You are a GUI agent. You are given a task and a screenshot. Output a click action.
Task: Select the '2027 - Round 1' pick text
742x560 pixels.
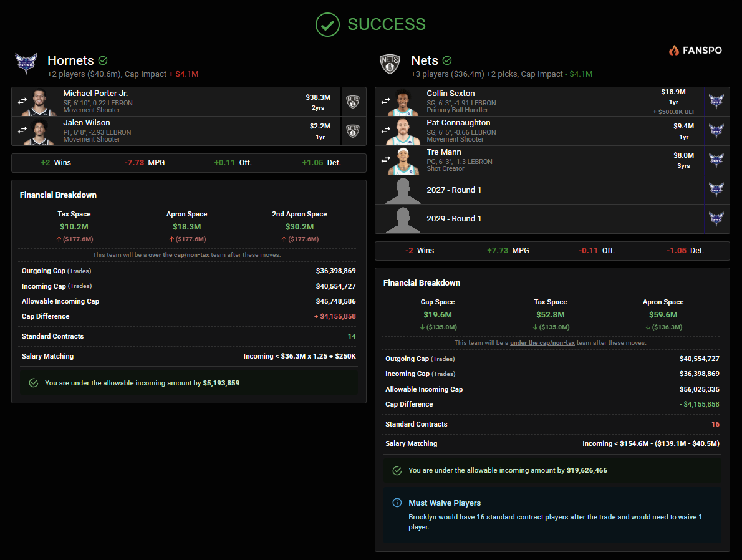coord(454,190)
